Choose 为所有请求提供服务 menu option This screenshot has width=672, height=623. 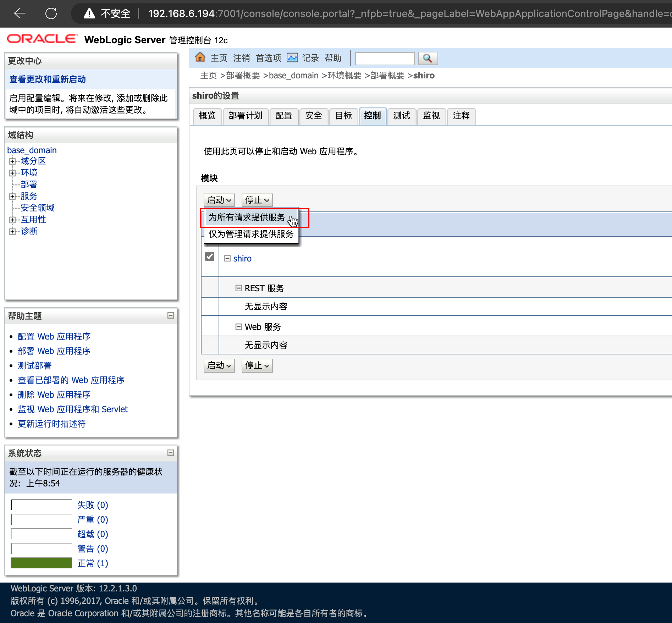[x=247, y=217]
